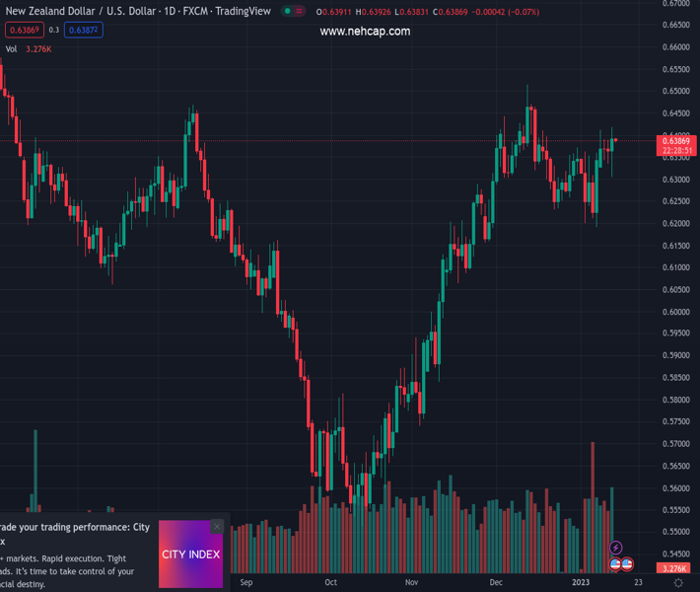The height and width of the screenshot is (592, 700).
Task: Click the green market status indicator
Action: tap(287, 12)
